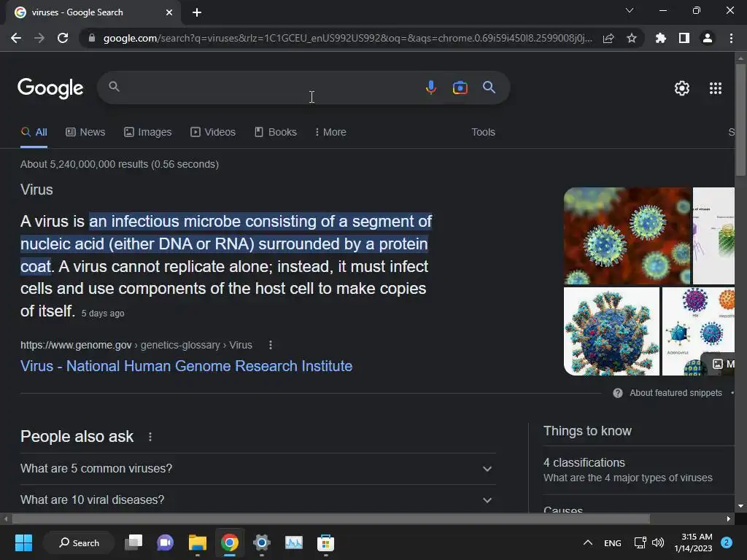This screenshot has height=560, width=747.
Task: Expand 'What are 10 viral diseases?'
Action: click(x=258, y=500)
